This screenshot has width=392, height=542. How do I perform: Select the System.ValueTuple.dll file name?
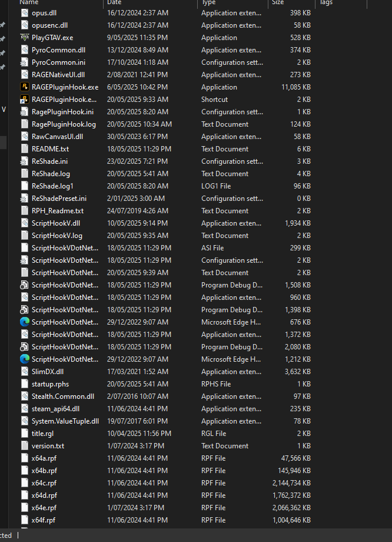click(65, 421)
